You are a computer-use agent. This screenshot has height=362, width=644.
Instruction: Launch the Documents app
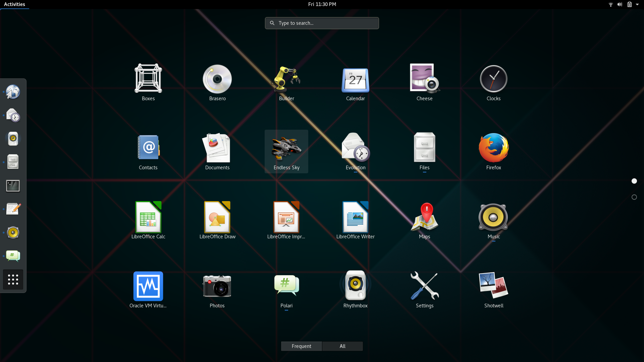pos(217,152)
